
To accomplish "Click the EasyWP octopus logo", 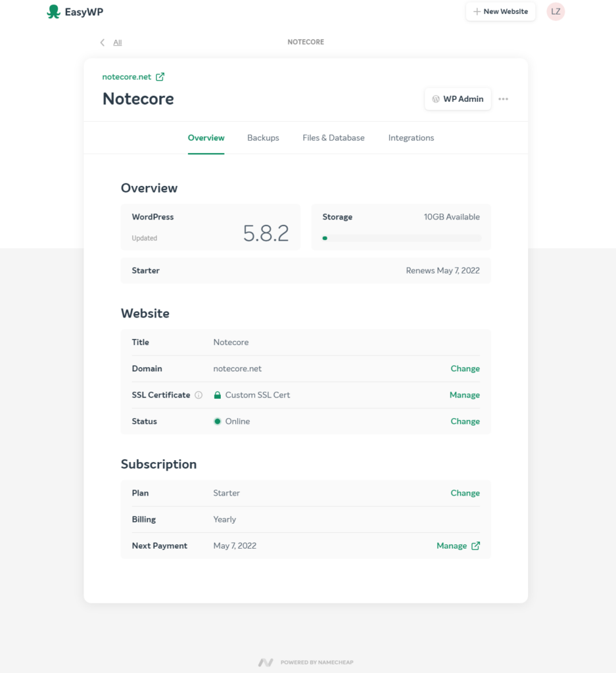I will coord(53,12).
